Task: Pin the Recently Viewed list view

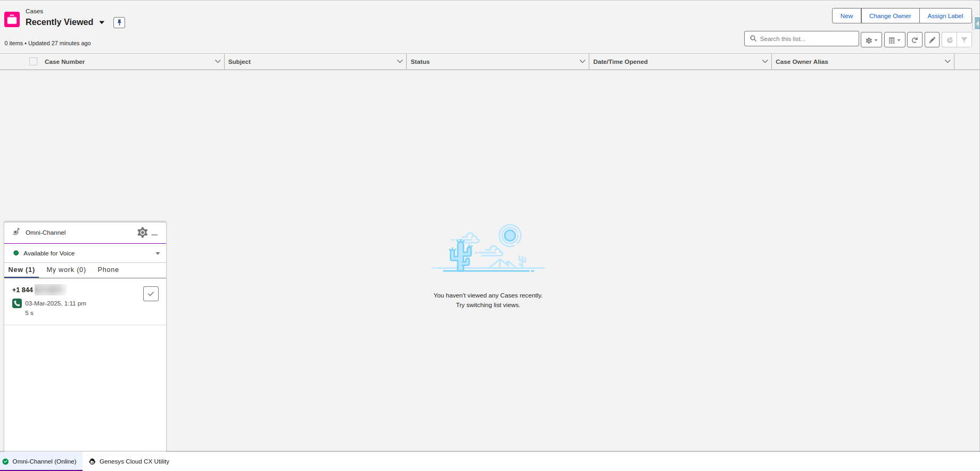Action: click(119, 22)
